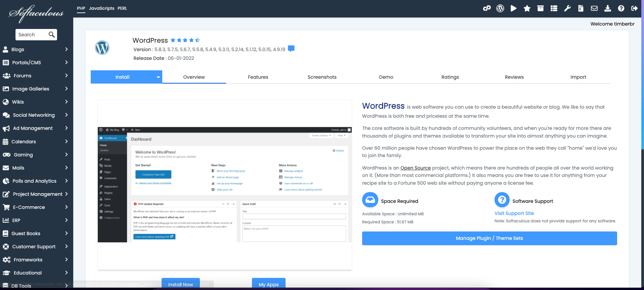Open the Ratings tab
The height and width of the screenshot is (290, 644).
[x=450, y=77]
